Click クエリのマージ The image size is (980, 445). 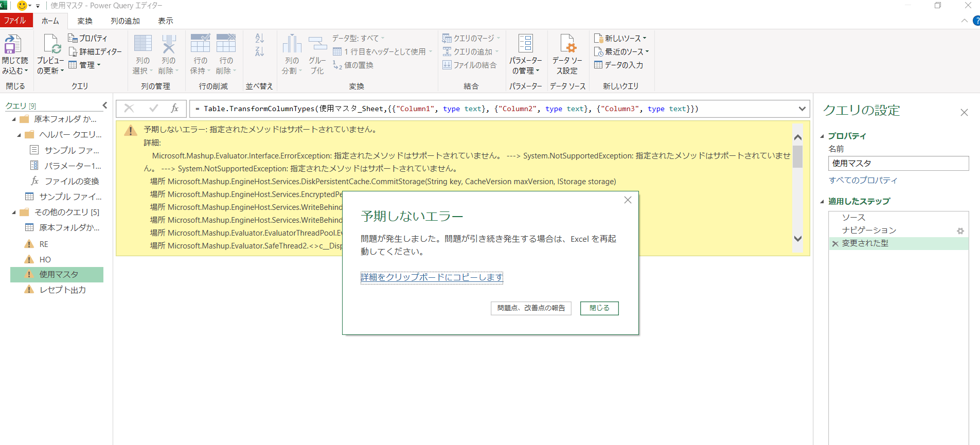[471, 38]
